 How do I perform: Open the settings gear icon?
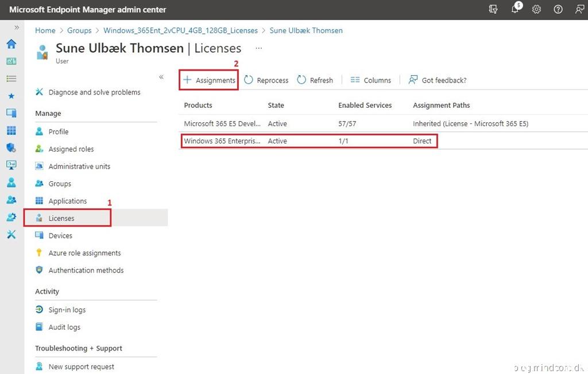(536, 10)
